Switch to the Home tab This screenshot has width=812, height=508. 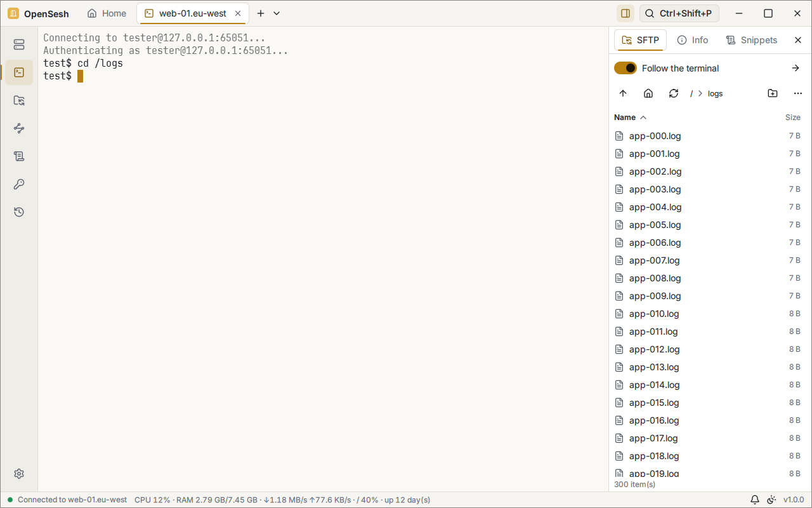(107, 13)
